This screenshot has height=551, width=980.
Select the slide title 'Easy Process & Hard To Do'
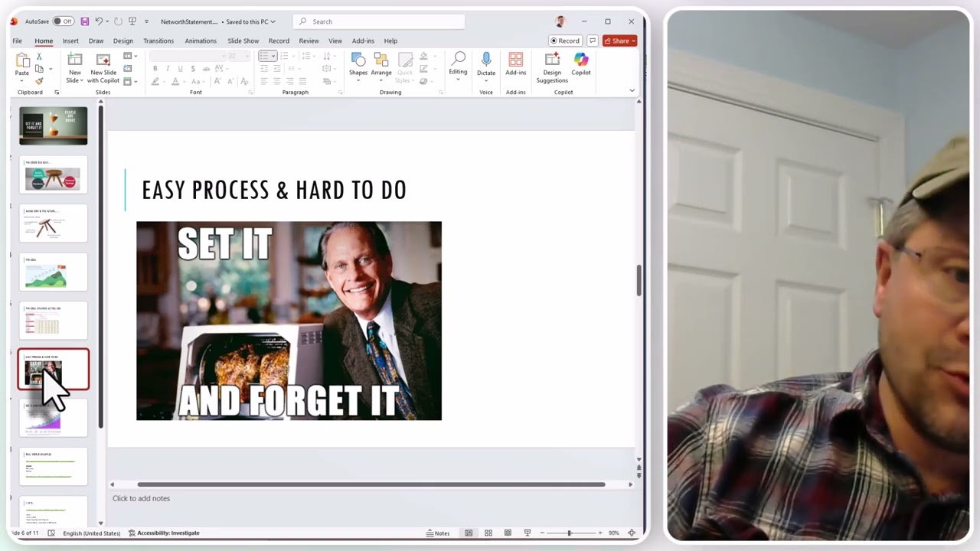[x=274, y=190]
